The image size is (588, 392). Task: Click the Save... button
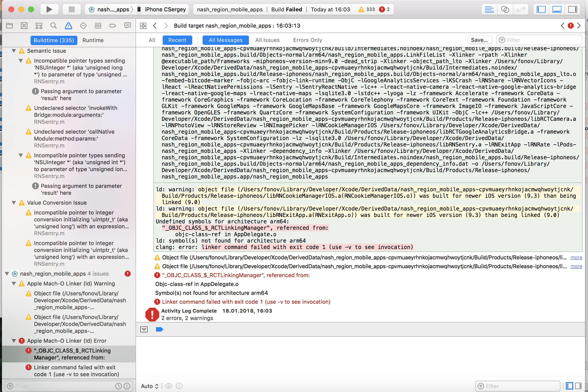(x=479, y=40)
